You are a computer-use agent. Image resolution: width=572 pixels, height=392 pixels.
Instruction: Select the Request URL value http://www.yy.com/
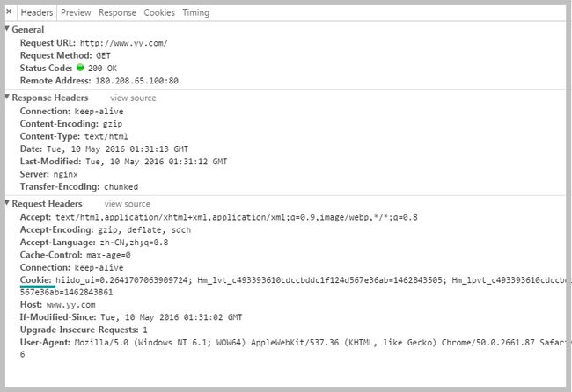point(124,43)
